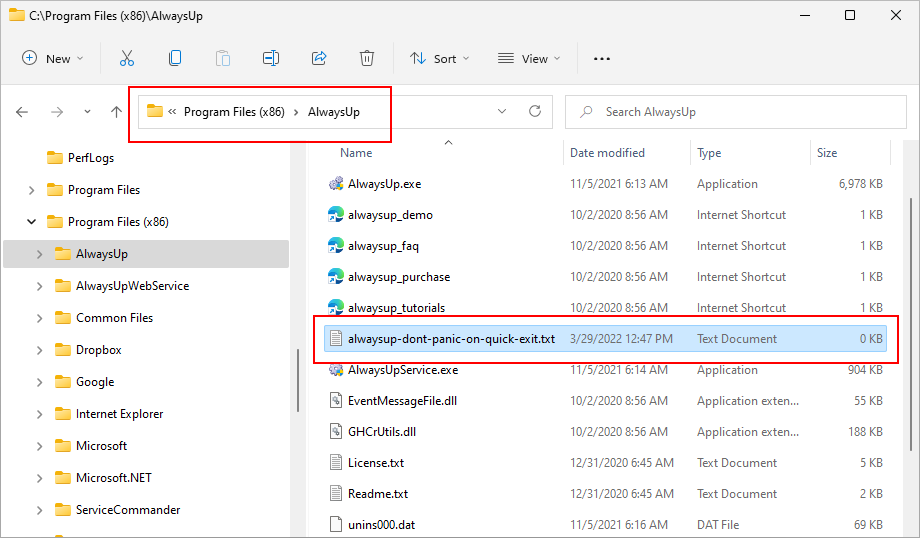920x538 pixels.
Task: Expand hidden breadcrumb path chevrons
Action: click(x=172, y=111)
